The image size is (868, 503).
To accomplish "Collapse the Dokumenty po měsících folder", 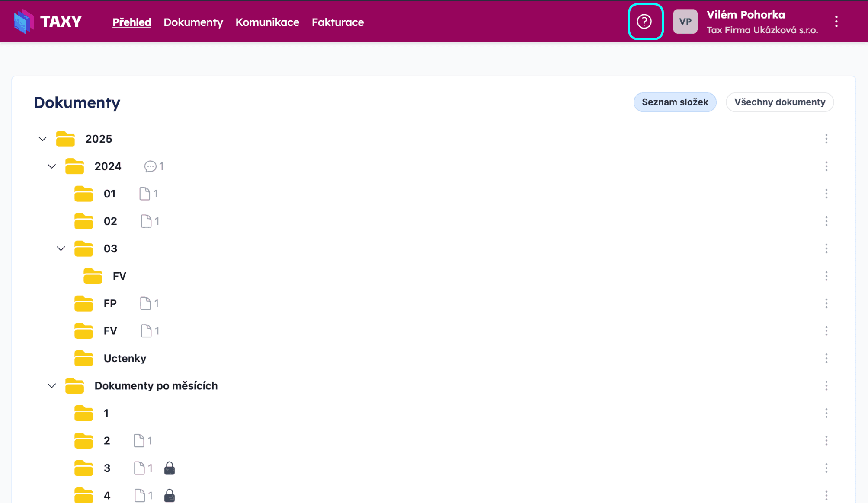I will (x=52, y=385).
